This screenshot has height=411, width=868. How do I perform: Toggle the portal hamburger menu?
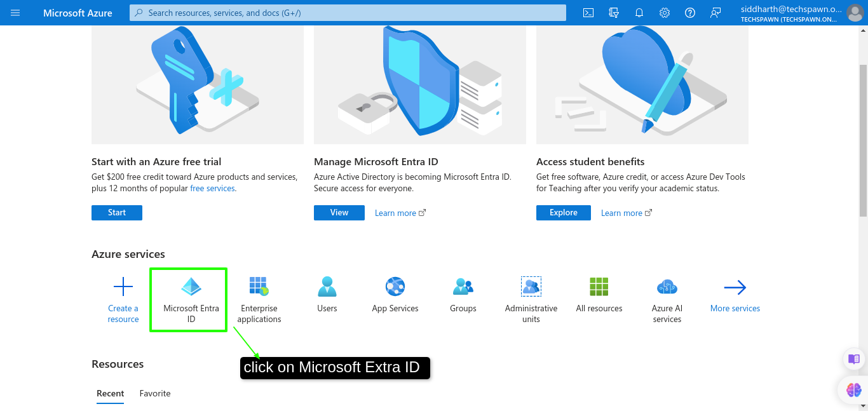pos(15,12)
